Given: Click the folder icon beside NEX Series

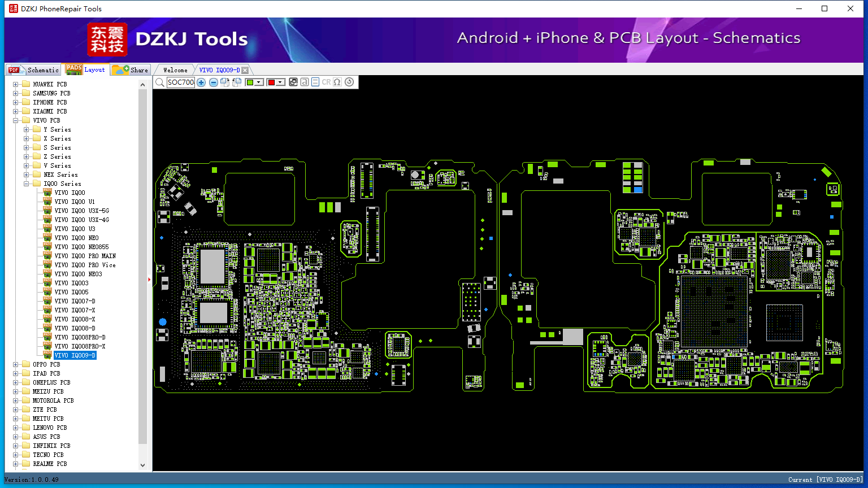Looking at the screenshot, I should (x=36, y=175).
